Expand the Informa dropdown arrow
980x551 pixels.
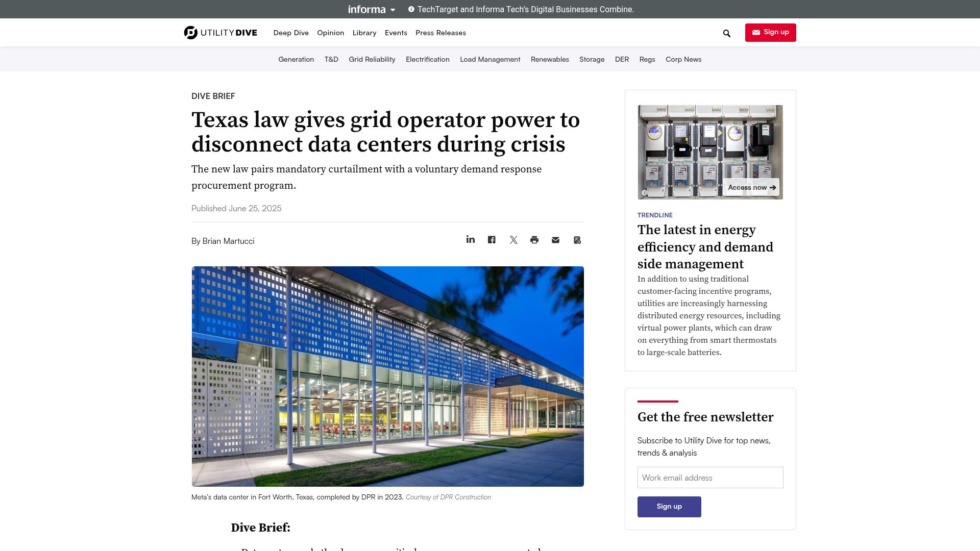pyautogui.click(x=393, y=10)
